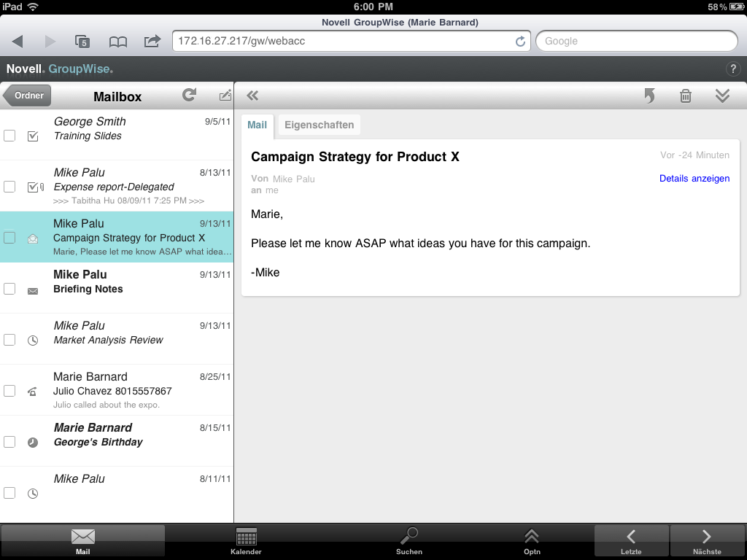747x560 pixels.
Task: Select the checkbox for Expense report-Delegated
Action: click(x=9, y=187)
